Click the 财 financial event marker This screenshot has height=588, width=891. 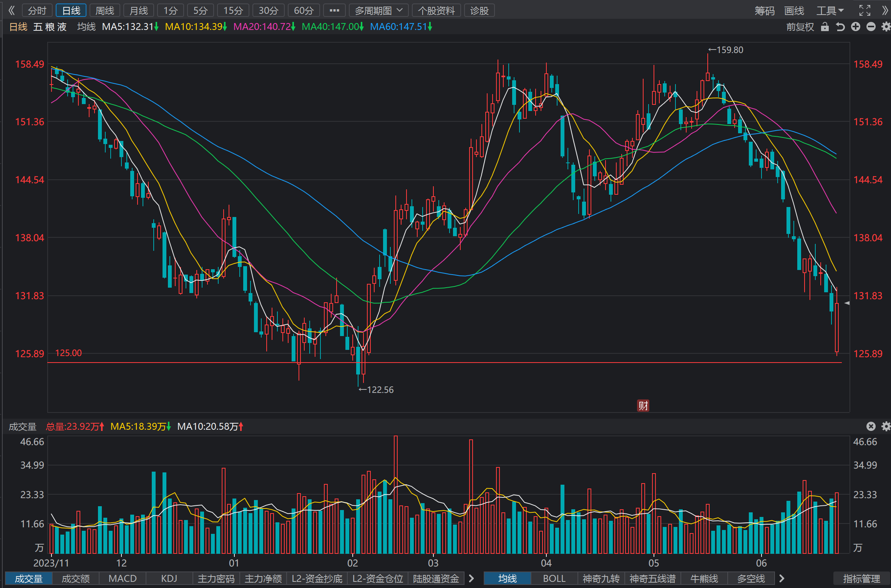pos(643,406)
